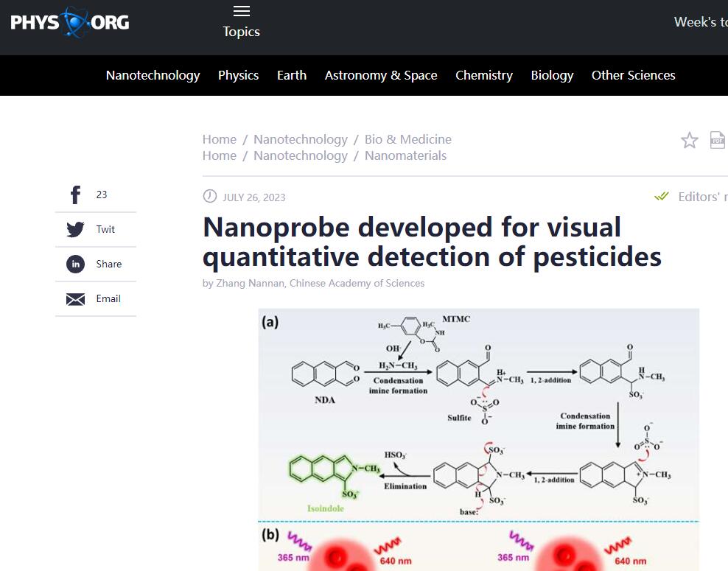Image resolution: width=728 pixels, height=571 pixels.
Task: Open the Topics hamburger menu
Action: [x=242, y=11]
